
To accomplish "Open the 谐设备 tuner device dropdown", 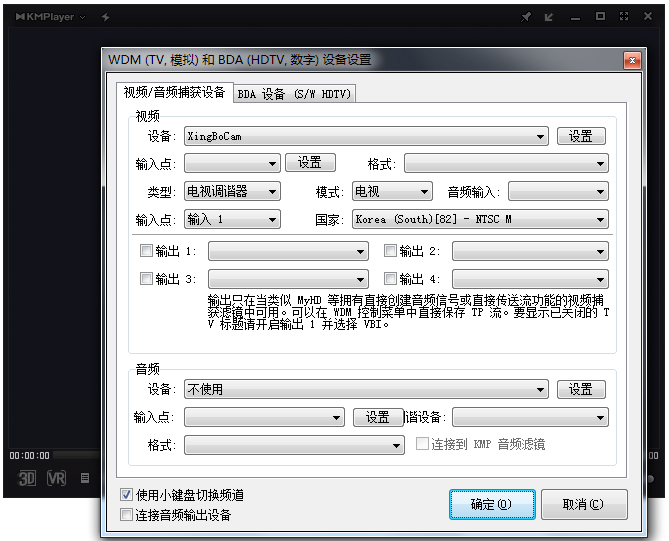I will (x=530, y=417).
